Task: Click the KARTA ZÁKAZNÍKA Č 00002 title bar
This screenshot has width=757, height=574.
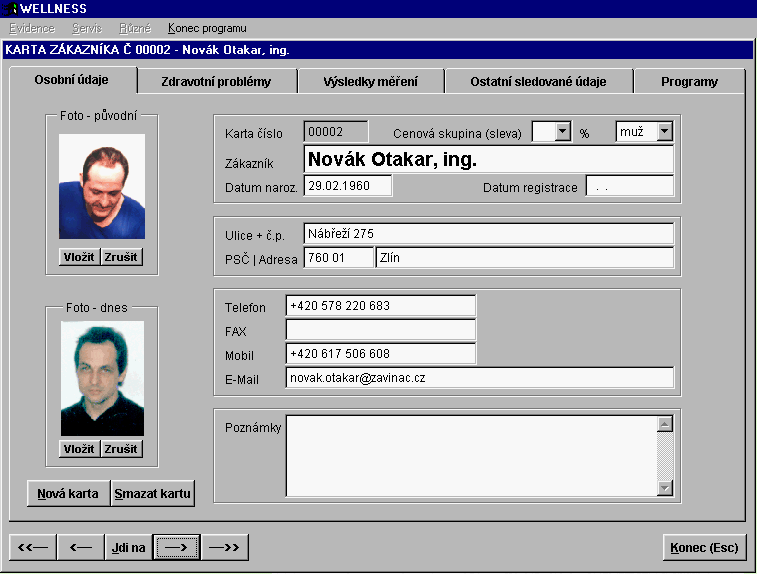Action: click(378, 50)
